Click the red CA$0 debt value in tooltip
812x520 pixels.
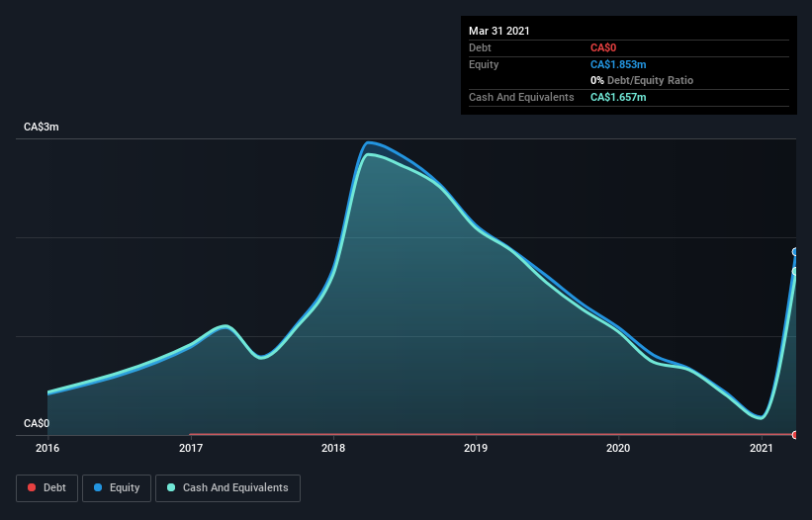[603, 47]
